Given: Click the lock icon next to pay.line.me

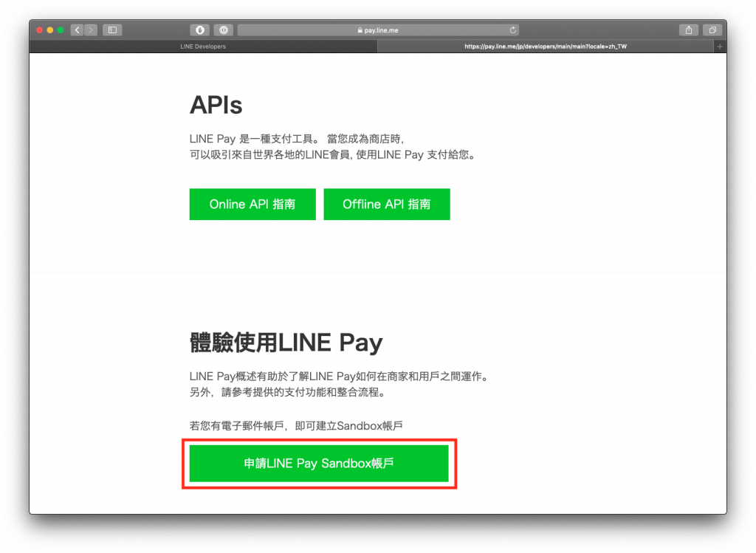Looking at the screenshot, I should [x=360, y=30].
